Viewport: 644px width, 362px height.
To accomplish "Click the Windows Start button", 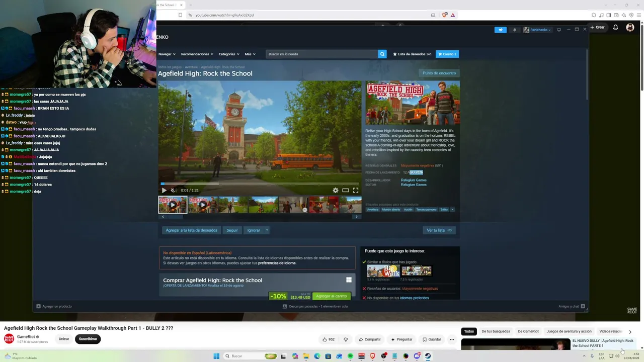I will click(216, 356).
